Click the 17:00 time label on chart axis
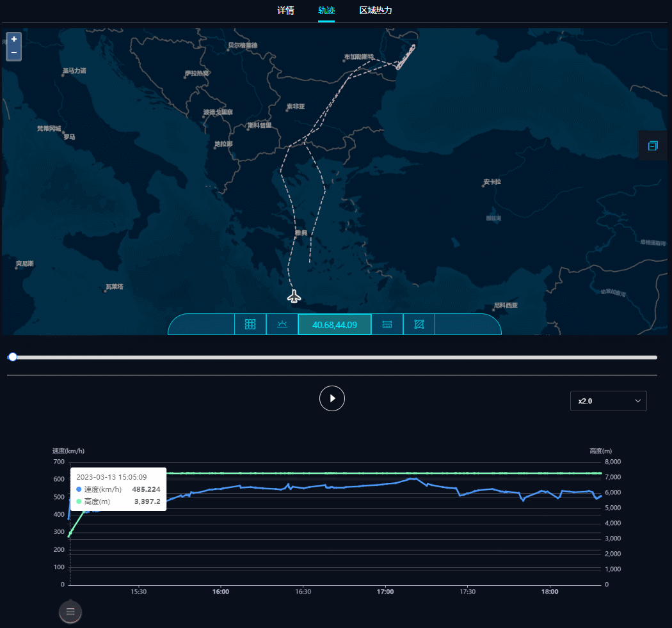The image size is (672, 628). 385,592
